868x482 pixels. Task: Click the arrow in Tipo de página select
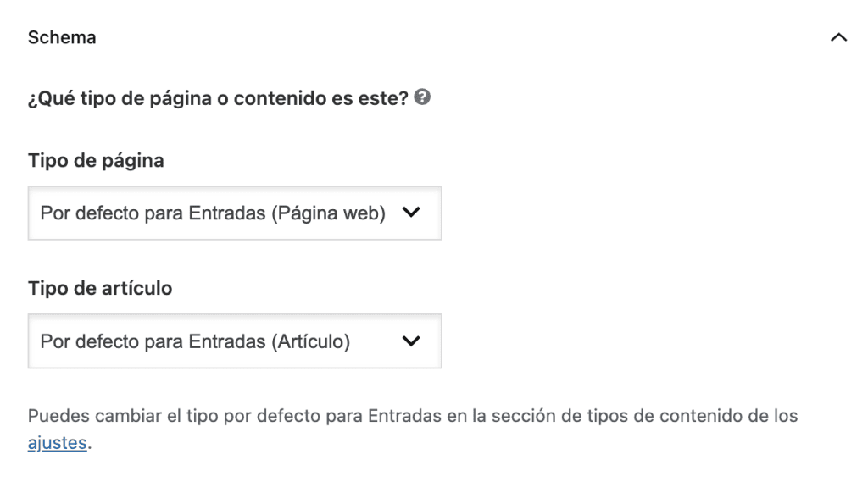pyautogui.click(x=411, y=213)
